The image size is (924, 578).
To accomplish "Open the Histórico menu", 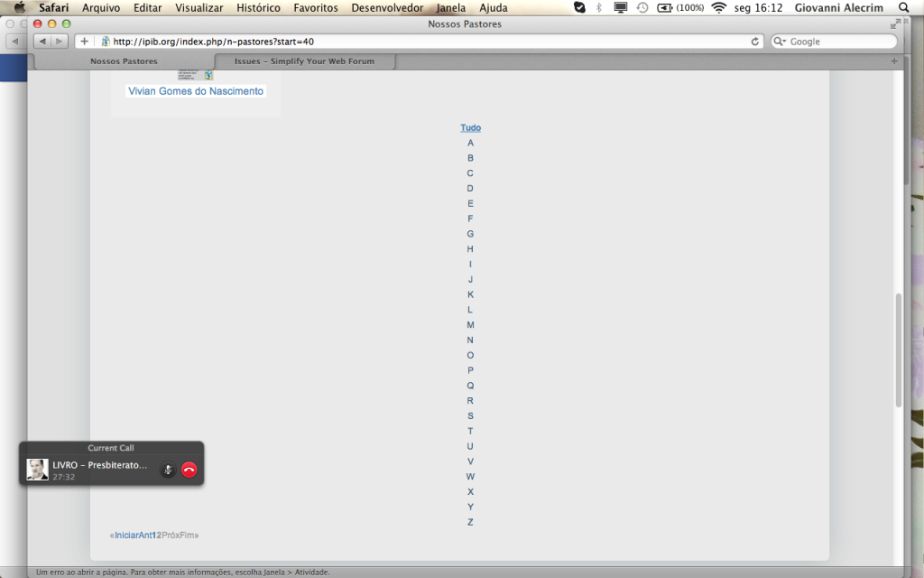I will tap(258, 8).
